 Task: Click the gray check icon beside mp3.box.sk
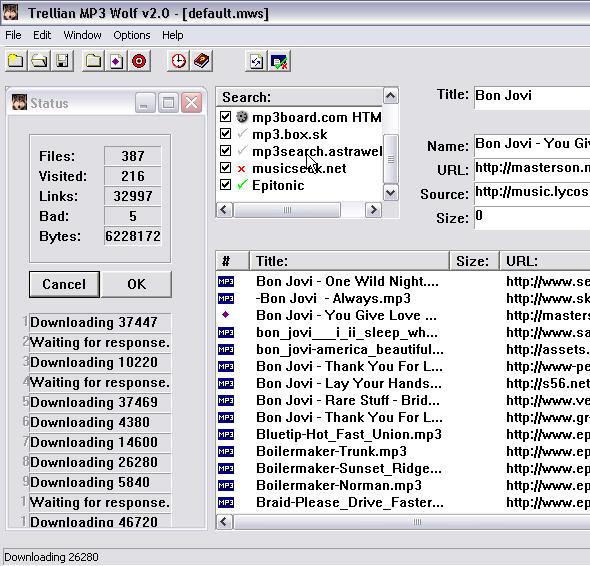[x=242, y=133]
